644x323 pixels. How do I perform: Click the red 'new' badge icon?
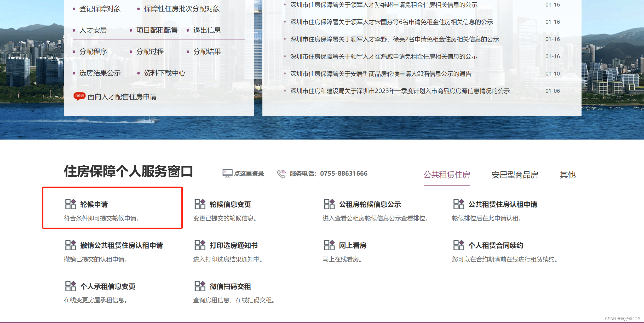point(79,96)
